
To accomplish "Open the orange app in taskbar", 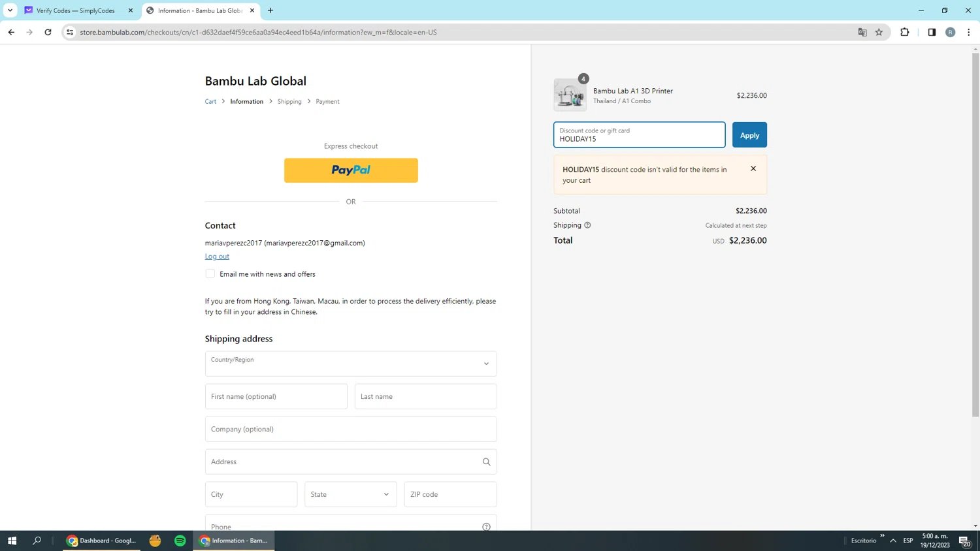I will [155, 541].
